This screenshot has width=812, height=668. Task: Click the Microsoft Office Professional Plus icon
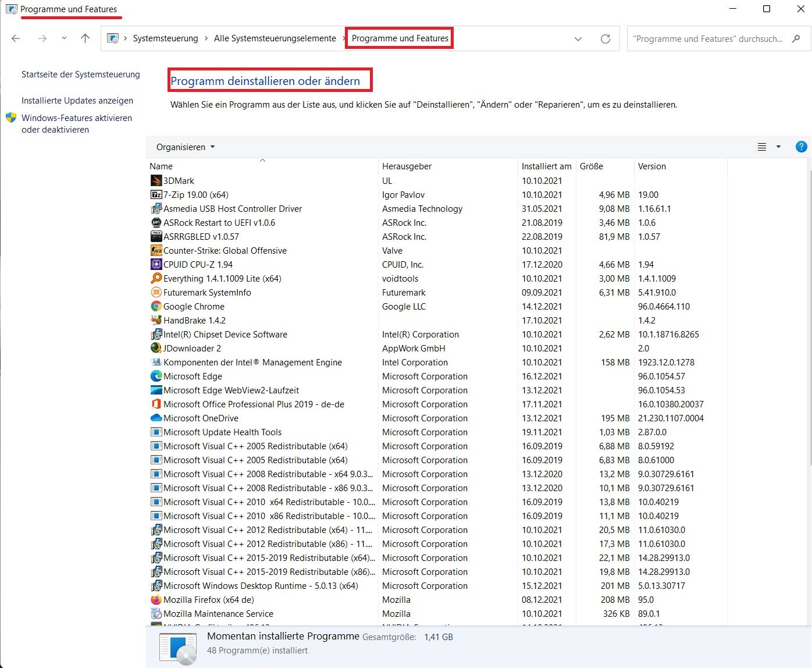point(156,404)
